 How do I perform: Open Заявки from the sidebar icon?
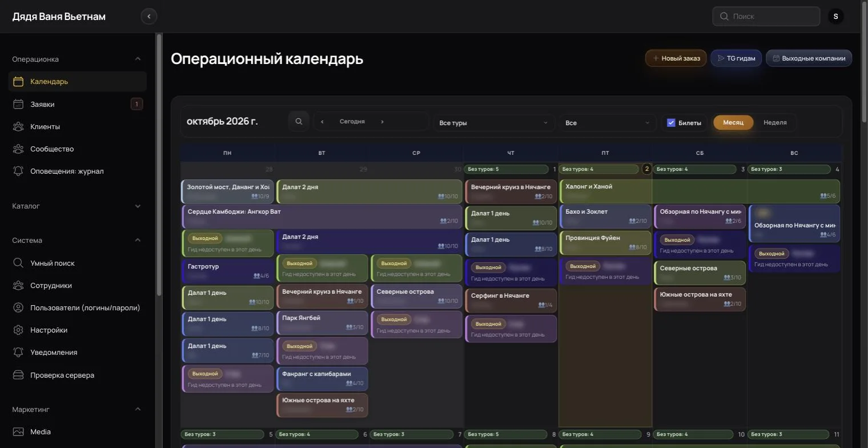[18, 104]
